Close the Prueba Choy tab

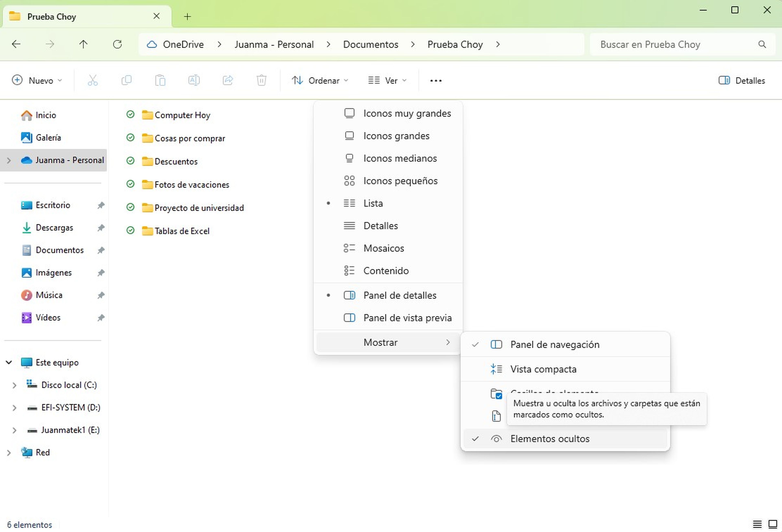click(x=156, y=16)
